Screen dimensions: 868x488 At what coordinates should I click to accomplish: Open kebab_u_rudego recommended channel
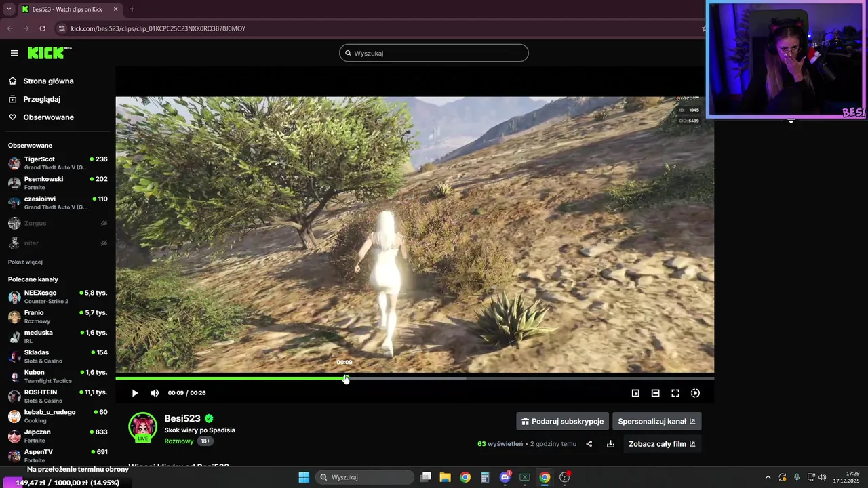pos(57,416)
